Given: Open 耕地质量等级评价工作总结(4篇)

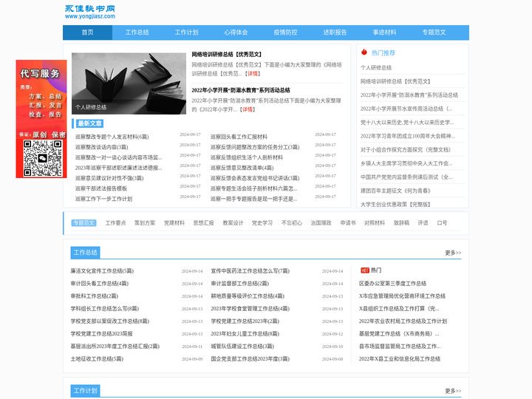Looking at the screenshot, I should 248,296.
